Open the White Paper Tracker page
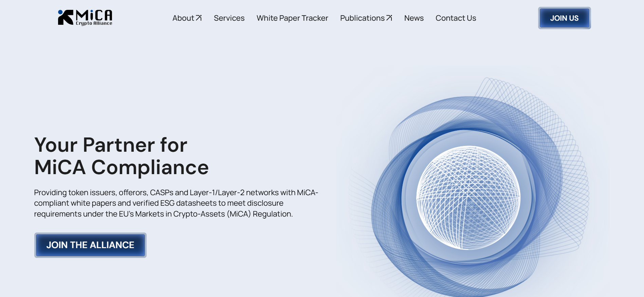This screenshot has width=644, height=297. tap(292, 18)
